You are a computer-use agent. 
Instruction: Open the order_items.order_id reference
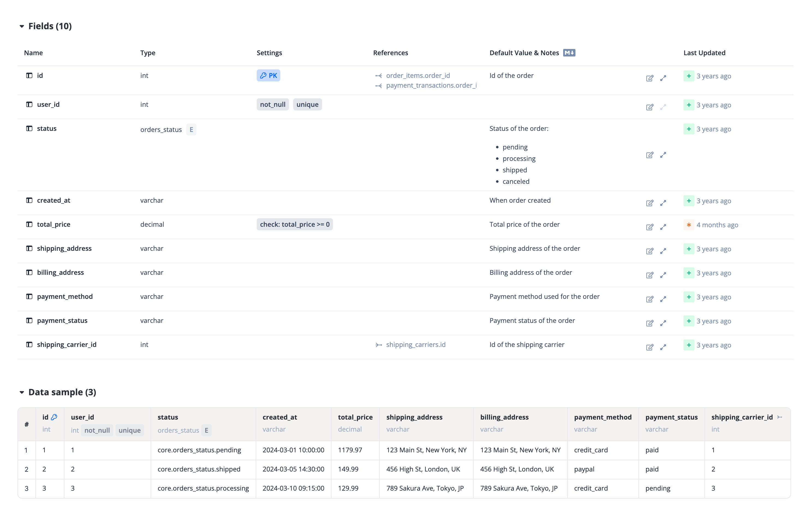coord(418,75)
